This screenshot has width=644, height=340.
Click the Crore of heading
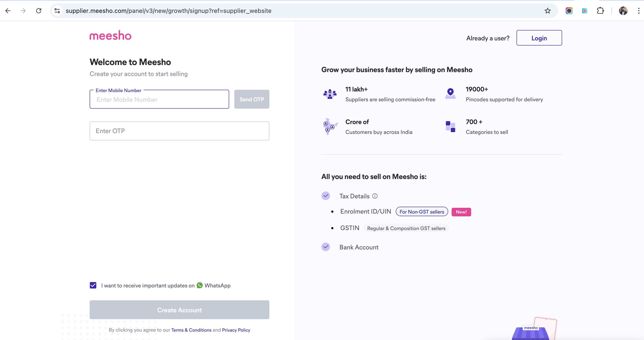pos(357,122)
